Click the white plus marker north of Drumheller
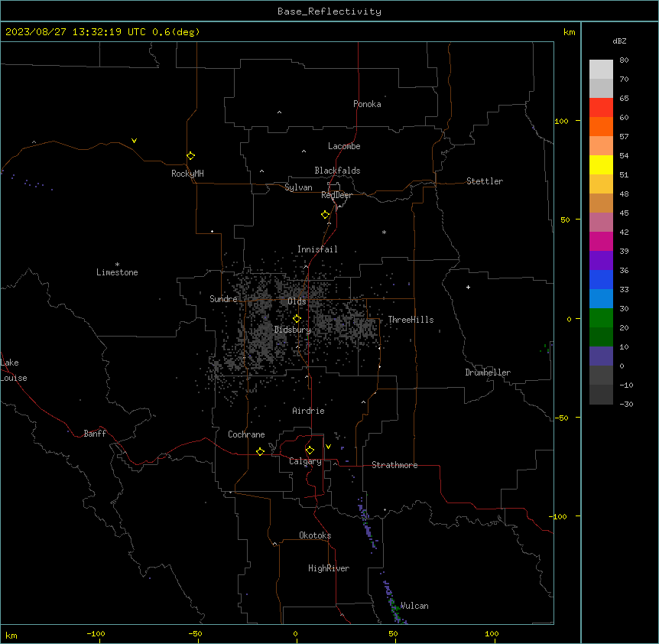 tap(468, 287)
